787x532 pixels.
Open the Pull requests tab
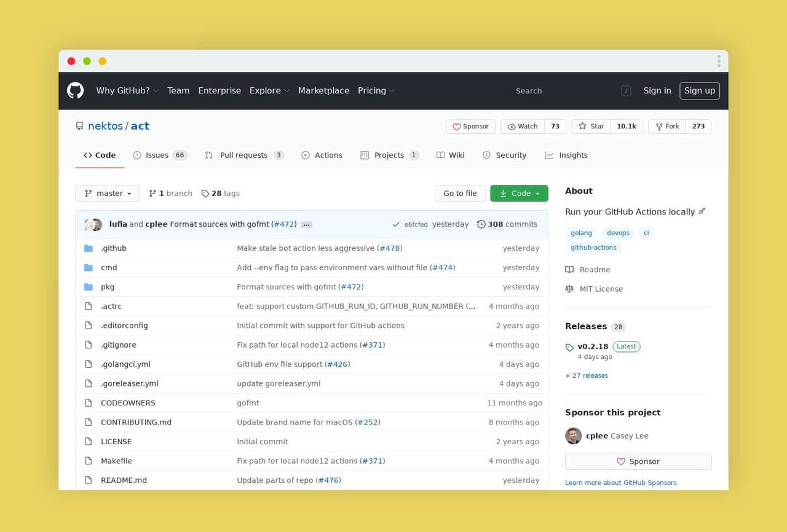[243, 155]
